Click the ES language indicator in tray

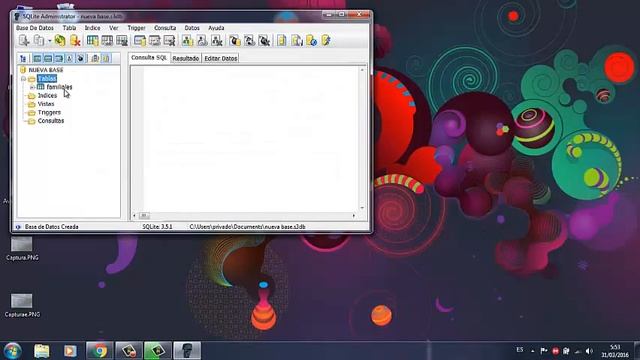(520, 350)
